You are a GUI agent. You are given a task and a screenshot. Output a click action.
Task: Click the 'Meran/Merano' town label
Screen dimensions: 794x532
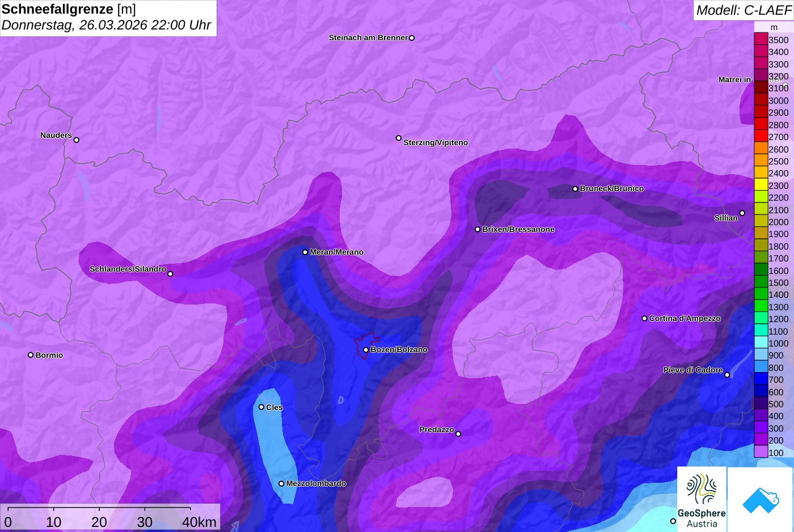click(337, 252)
